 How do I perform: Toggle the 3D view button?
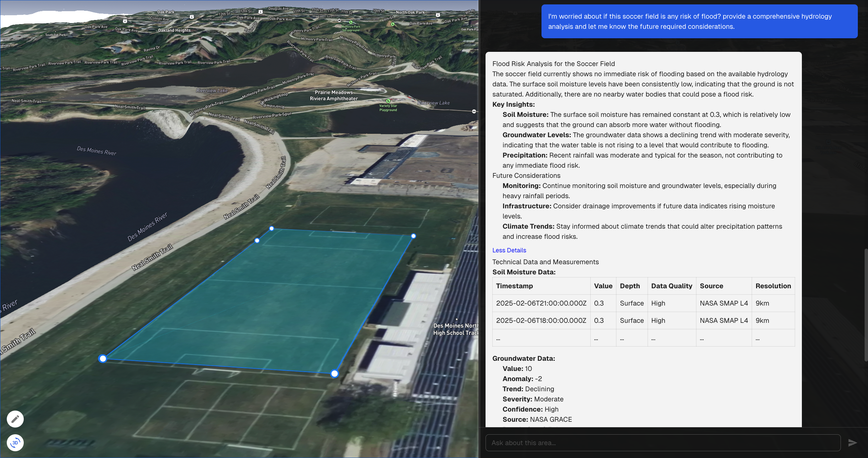(15, 442)
